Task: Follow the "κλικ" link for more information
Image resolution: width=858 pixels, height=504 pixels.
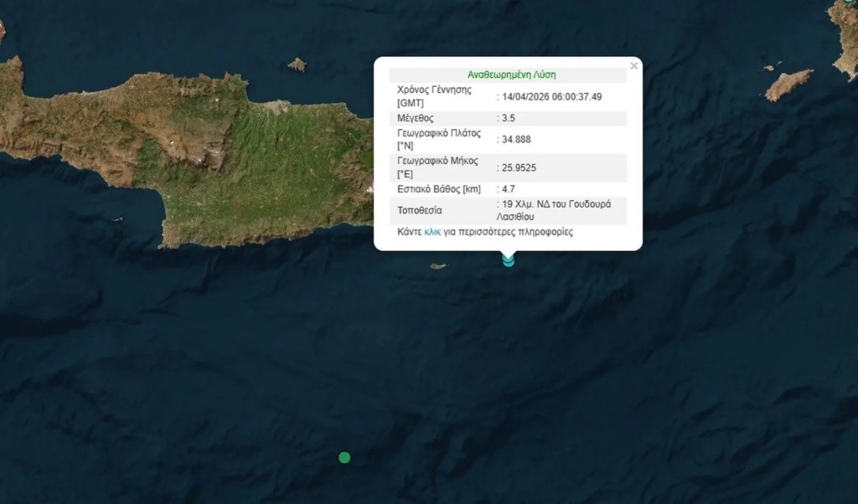Action: tap(432, 232)
